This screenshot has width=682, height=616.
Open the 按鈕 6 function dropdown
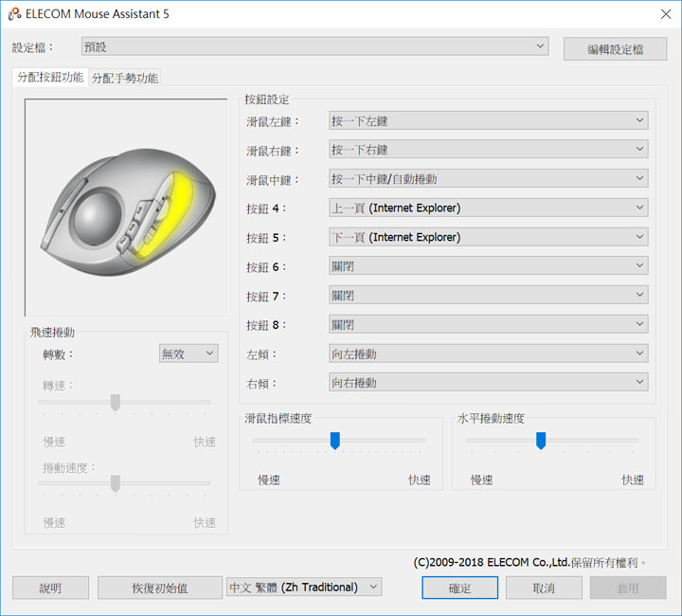(x=489, y=265)
